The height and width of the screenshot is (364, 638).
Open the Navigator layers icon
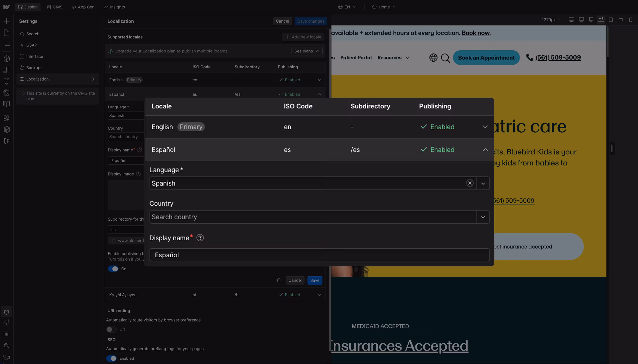point(6,44)
